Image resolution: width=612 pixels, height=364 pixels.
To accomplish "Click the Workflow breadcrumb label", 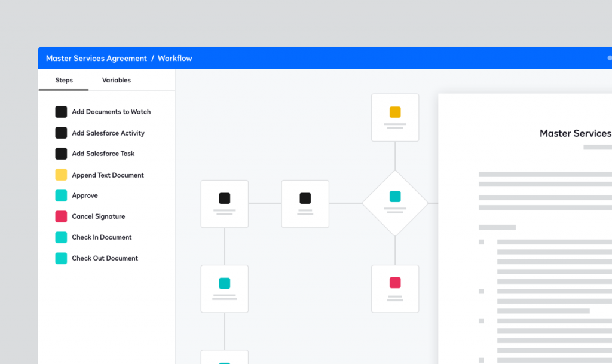I will pyautogui.click(x=175, y=58).
